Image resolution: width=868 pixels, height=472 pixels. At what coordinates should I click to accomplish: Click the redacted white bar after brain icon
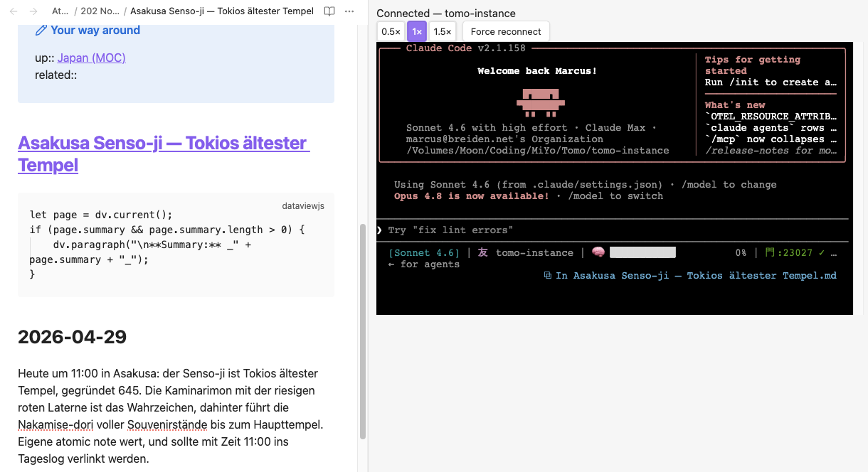click(642, 252)
